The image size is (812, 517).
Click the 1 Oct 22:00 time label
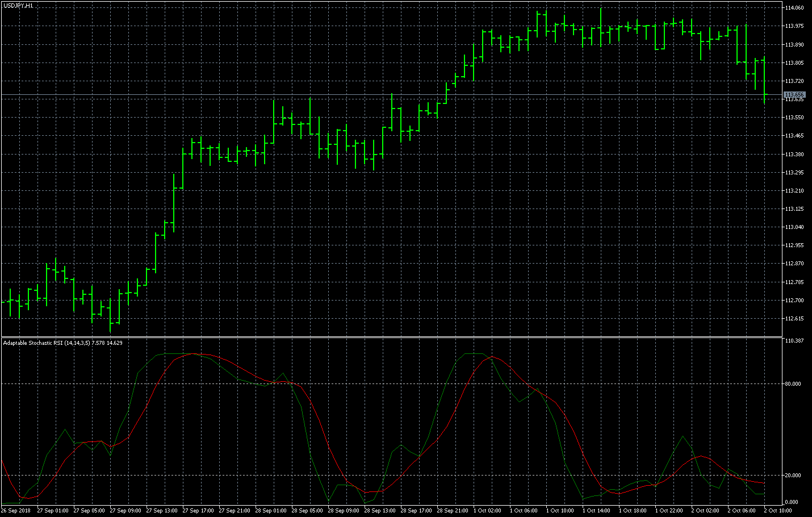click(x=669, y=511)
